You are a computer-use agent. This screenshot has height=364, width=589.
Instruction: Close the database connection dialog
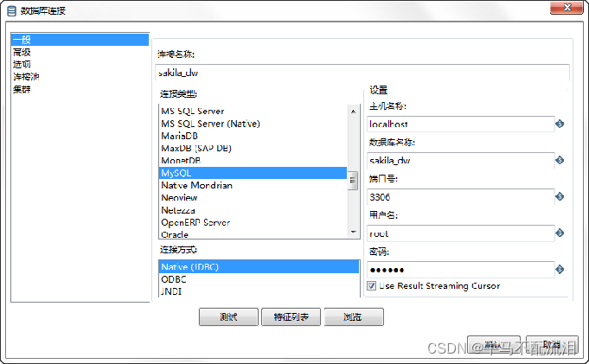coord(567,8)
